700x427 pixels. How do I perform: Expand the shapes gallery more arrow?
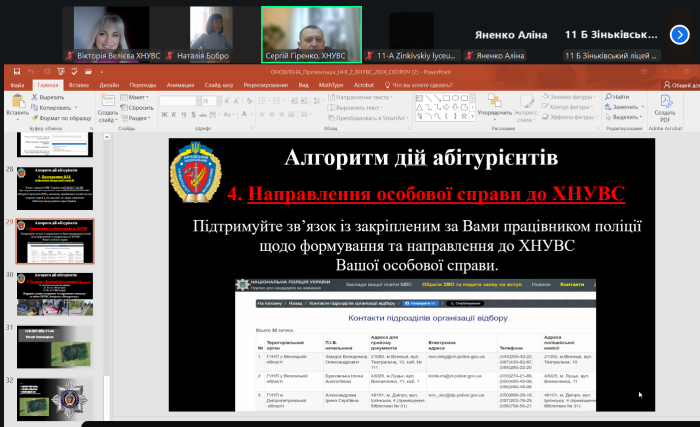click(472, 117)
